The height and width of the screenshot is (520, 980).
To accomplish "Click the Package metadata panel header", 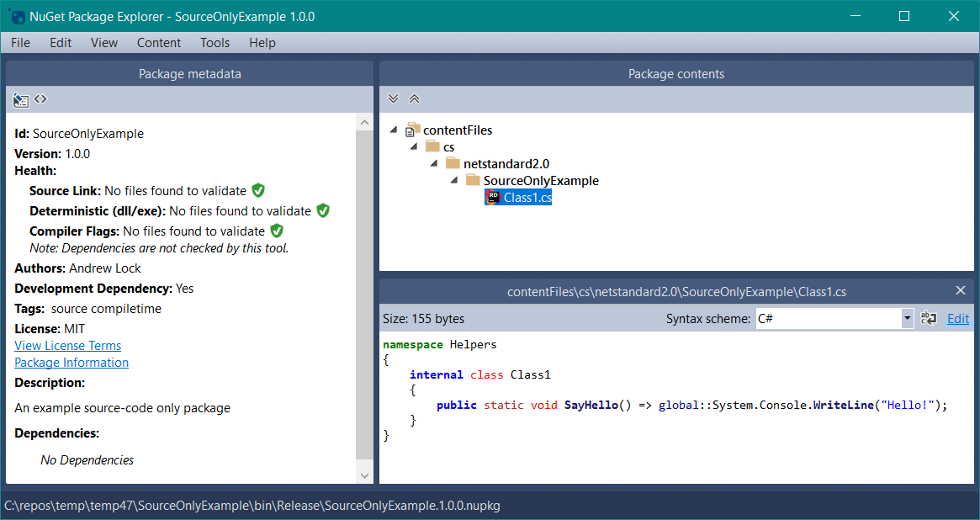I will [x=189, y=74].
